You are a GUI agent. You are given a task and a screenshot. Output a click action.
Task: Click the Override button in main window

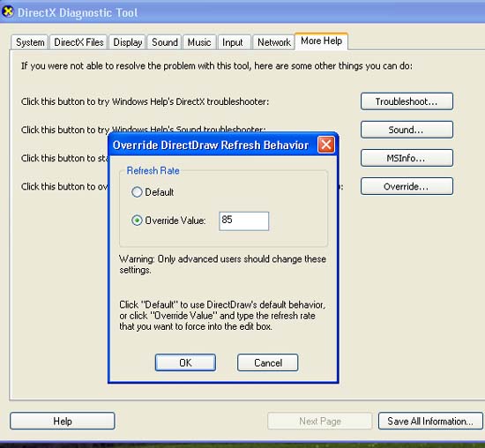407,186
